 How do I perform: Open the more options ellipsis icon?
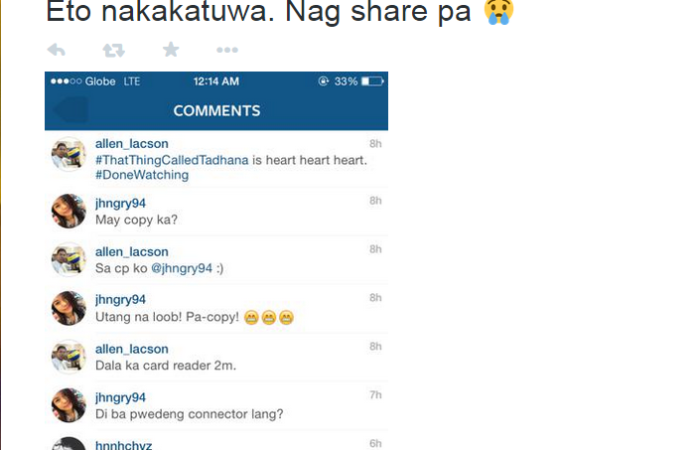(227, 50)
